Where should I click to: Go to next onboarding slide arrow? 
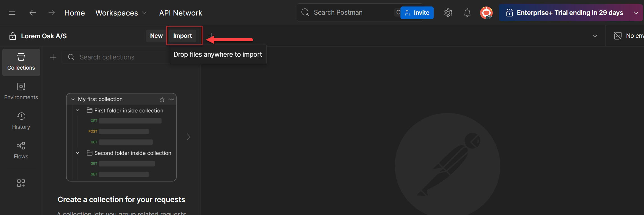(x=188, y=137)
